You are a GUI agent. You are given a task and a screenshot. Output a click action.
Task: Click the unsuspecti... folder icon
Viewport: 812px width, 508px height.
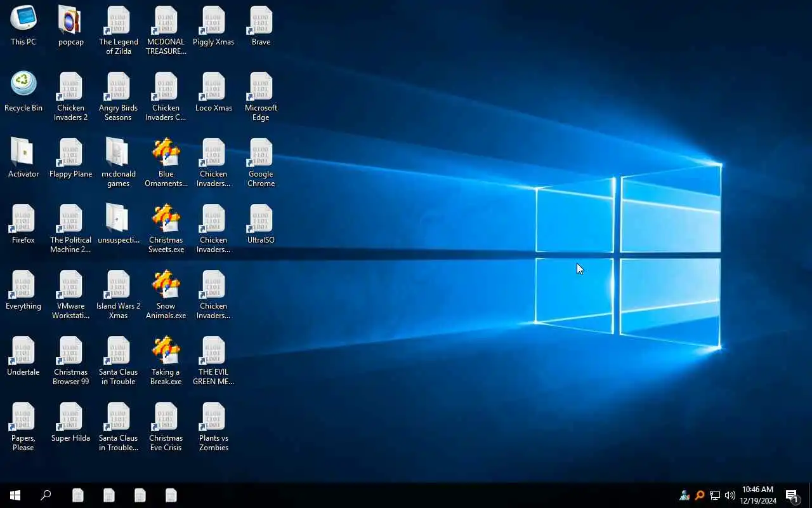click(119, 224)
